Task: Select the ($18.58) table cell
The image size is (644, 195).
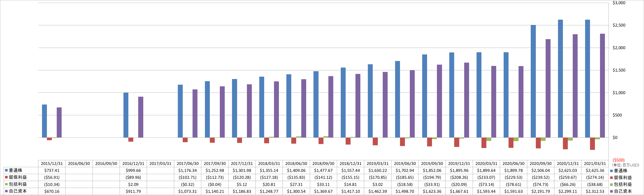Action: pos(405,184)
